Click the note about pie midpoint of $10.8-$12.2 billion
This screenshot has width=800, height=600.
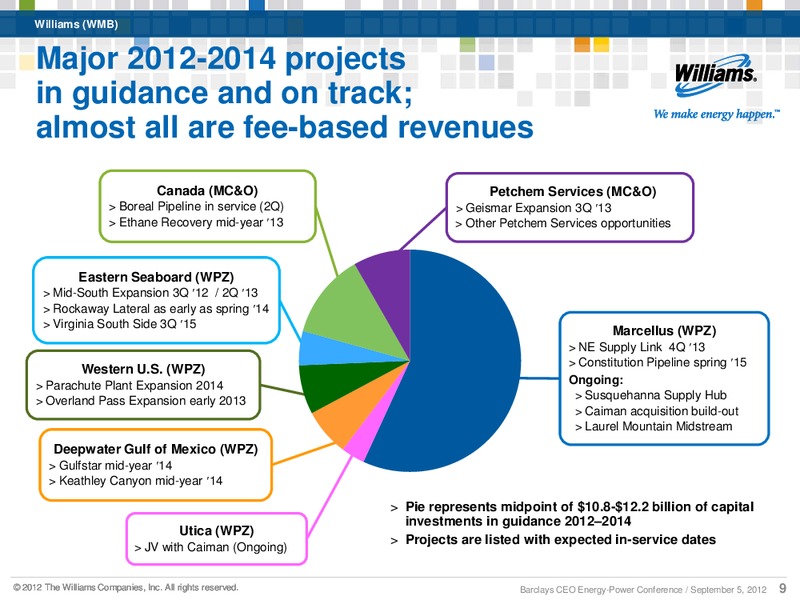coord(579,514)
